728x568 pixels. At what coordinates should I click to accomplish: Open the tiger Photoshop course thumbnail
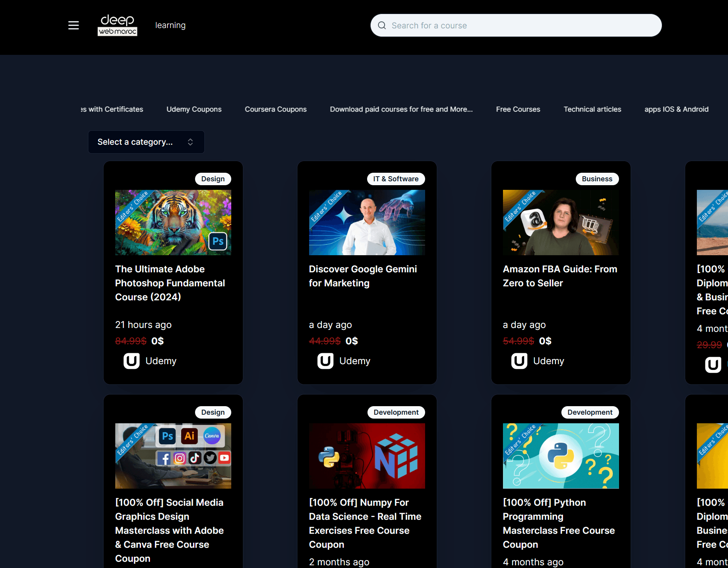pos(173,223)
